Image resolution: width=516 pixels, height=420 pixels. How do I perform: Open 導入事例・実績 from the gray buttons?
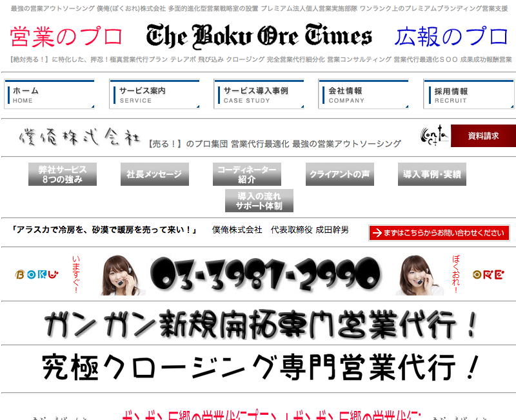(x=432, y=173)
